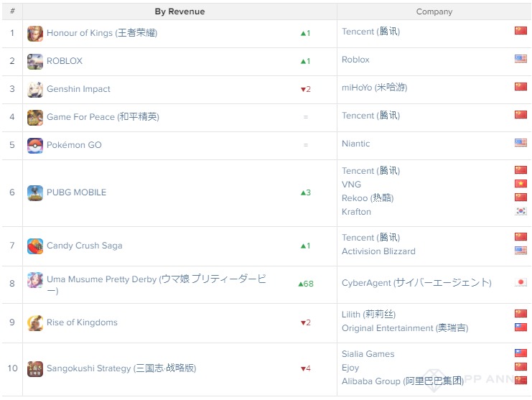Click the Vietnam flag beside VNG
The image size is (532, 400).
coord(521,184)
